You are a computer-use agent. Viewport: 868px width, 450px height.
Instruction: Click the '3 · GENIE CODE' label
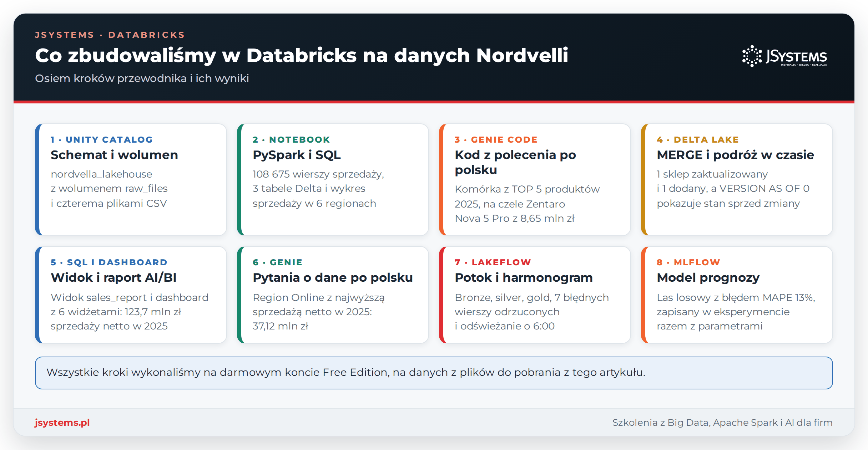click(496, 139)
